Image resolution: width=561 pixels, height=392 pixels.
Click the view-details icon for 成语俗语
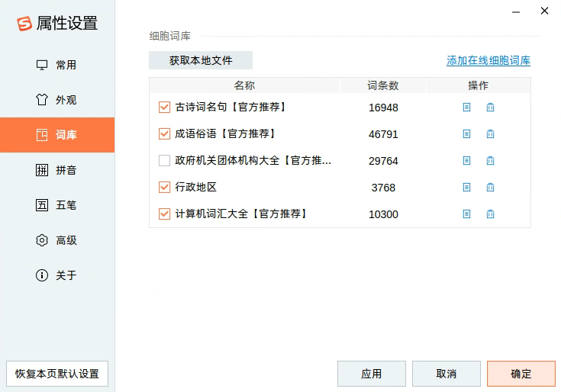pos(466,134)
